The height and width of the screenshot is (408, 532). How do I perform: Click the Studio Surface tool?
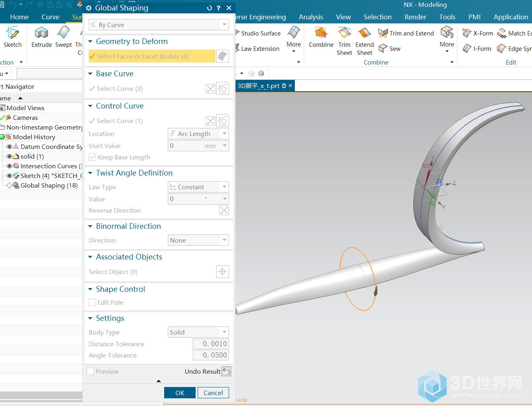pyautogui.click(x=258, y=33)
